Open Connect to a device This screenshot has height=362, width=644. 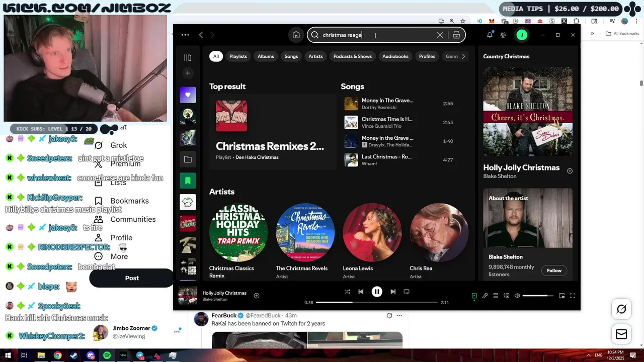tap(507, 296)
